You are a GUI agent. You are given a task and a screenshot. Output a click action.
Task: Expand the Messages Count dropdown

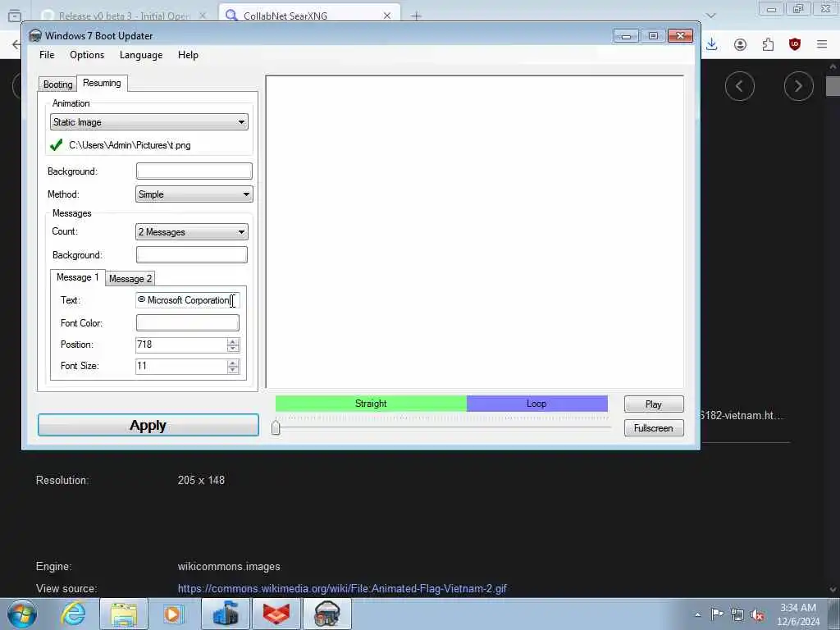(x=192, y=232)
